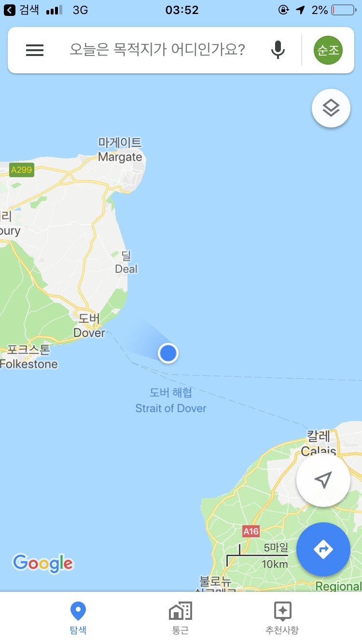Screen dimensions: 362x644
Task: Tap the A299 road marker
Action: coord(22,170)
